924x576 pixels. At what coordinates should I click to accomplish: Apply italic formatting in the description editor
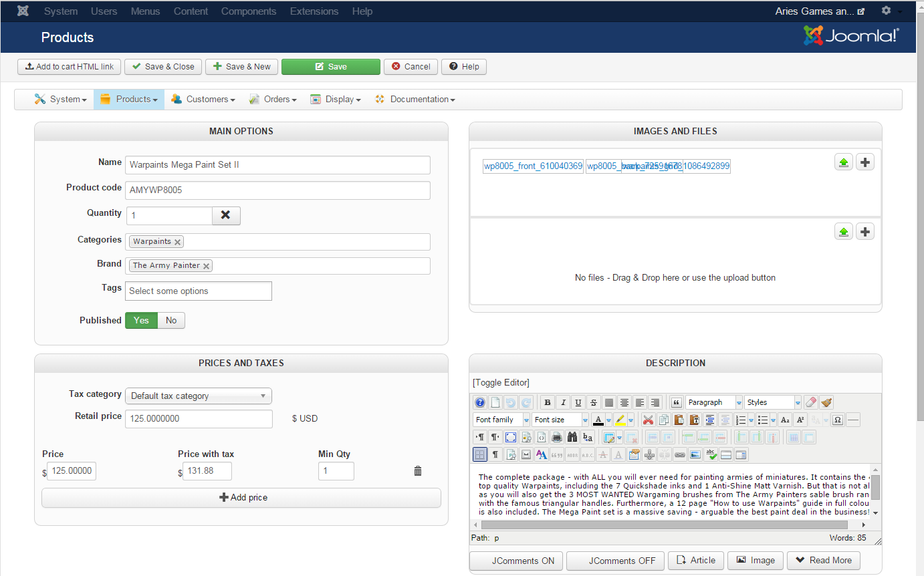coord(563,402)
